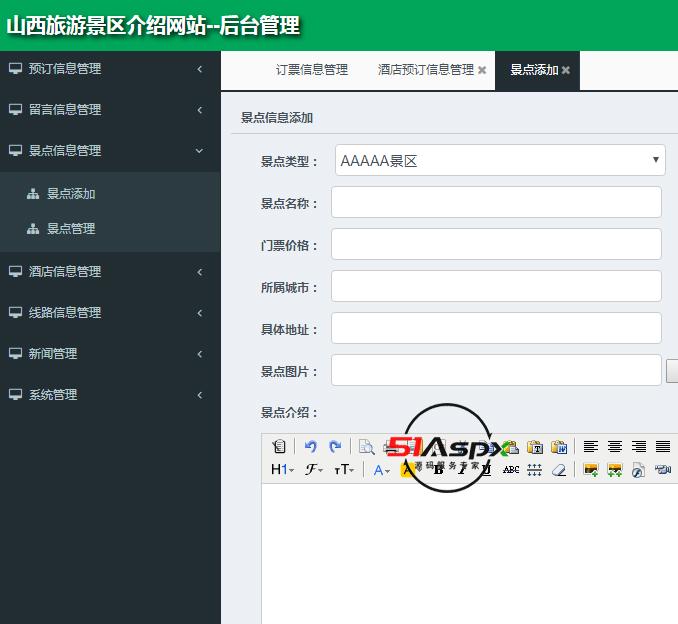Click paste from Word icon
This screenshot has height=624, width=678.
(559, 446)
